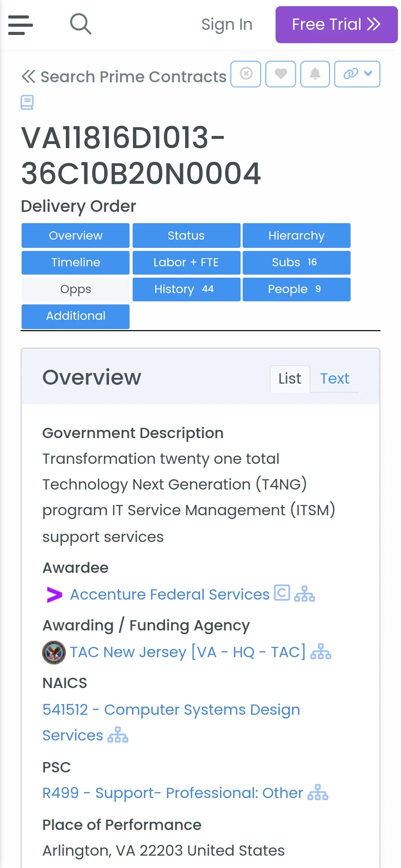Screen dimensions: 401x868
Task: Start the Free Trial
Action: coord(336,25)
